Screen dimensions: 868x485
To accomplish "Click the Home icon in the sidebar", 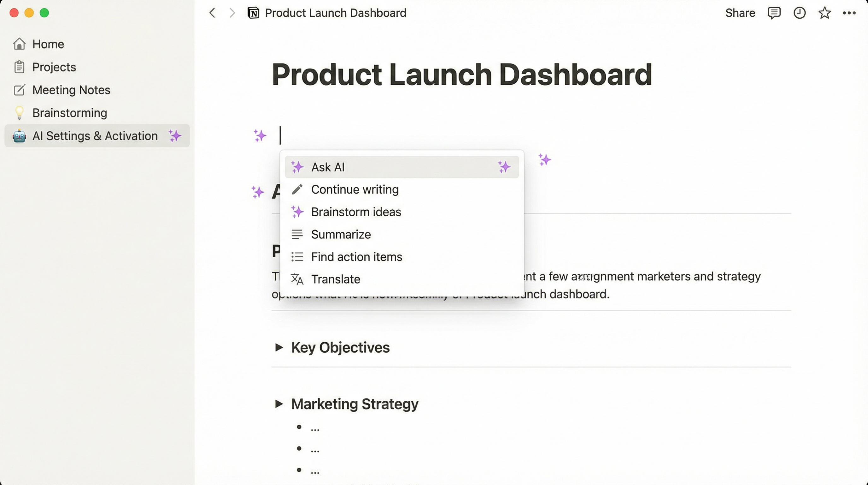I will point(19,44).
